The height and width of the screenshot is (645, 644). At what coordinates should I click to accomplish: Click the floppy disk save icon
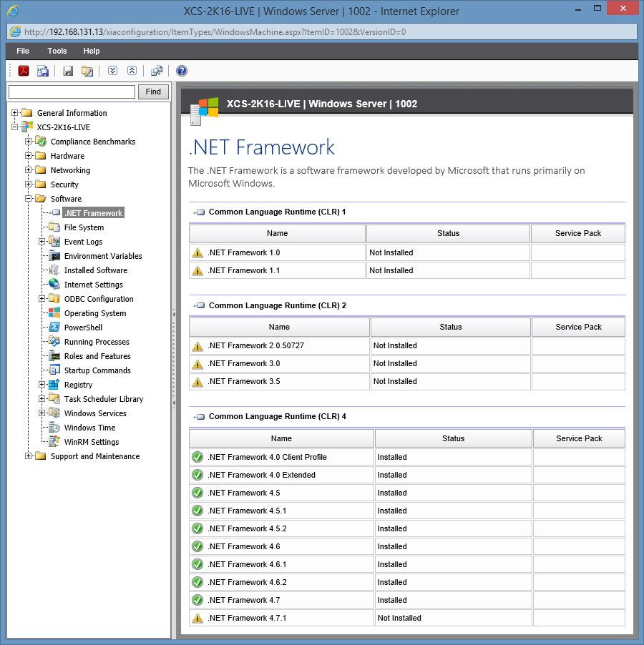[x=68, y=71]
